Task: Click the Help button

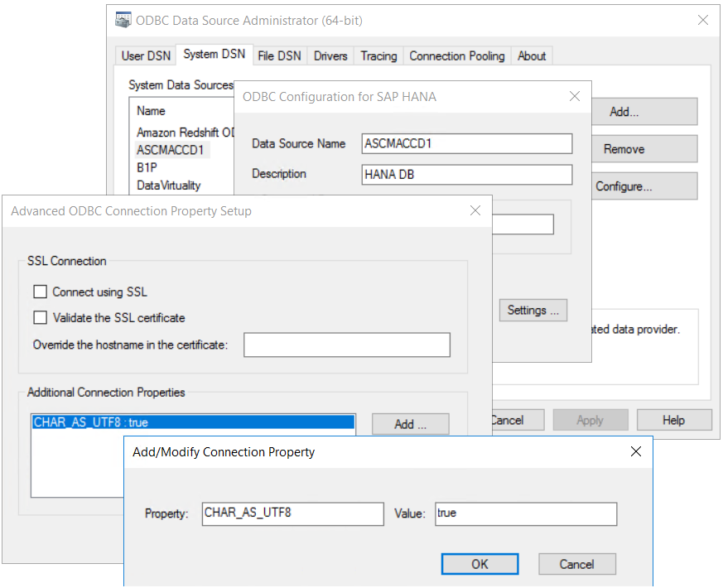Action: pos(674,420)
